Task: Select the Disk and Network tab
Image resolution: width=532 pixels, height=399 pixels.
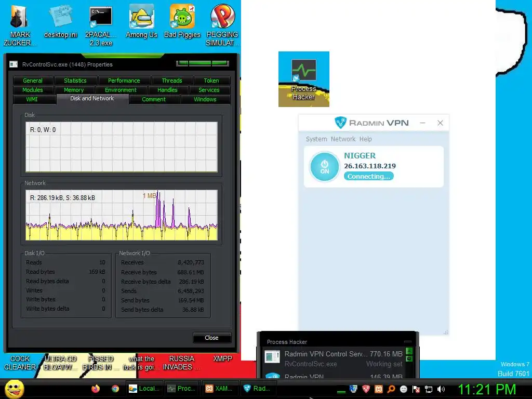Action: tap(92, 98)
